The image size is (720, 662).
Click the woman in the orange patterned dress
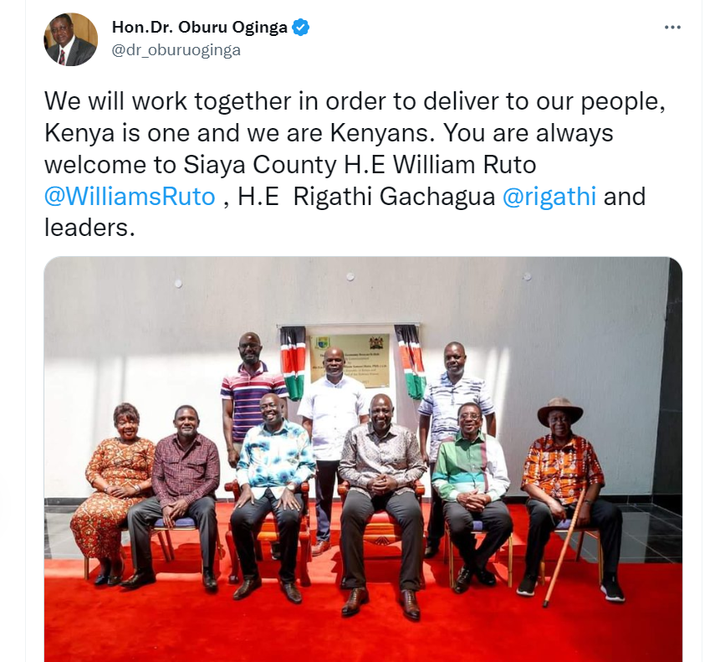pos(113,493)
